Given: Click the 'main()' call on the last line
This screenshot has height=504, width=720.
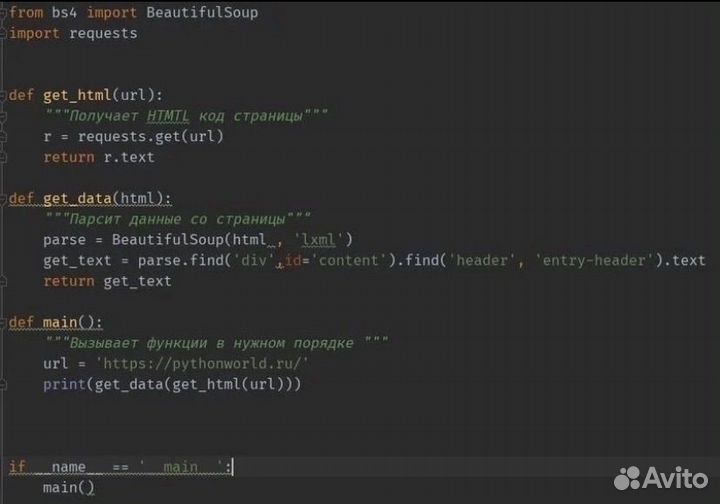Looking at the screenshot, I should (69, 488).
